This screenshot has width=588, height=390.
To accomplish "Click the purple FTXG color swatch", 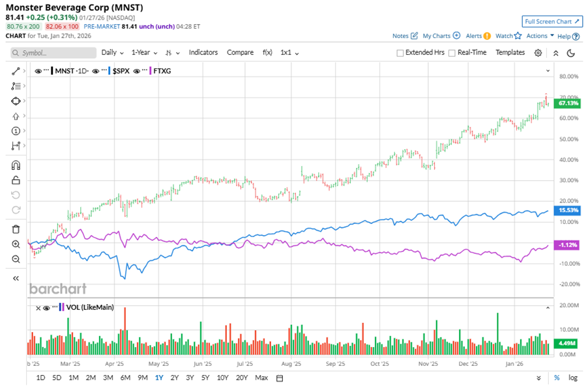I will tap(152, 70).
